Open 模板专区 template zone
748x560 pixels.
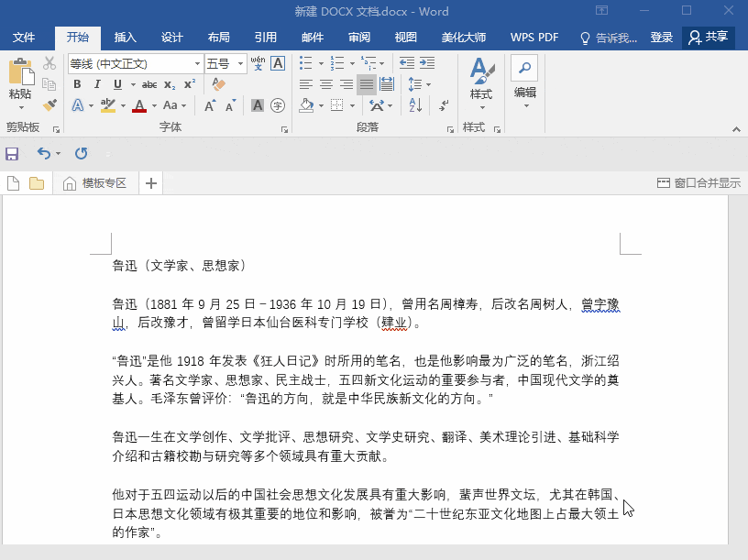coord(95,183)
